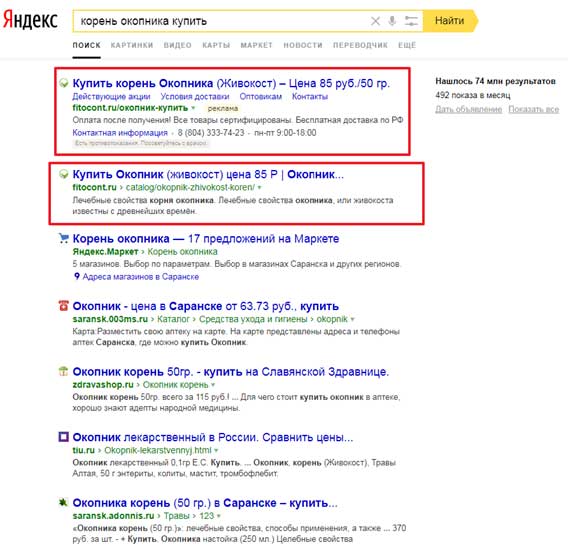Open the Маркет tab
Screen dimensions: 568x552
click(x=256, y=45)
